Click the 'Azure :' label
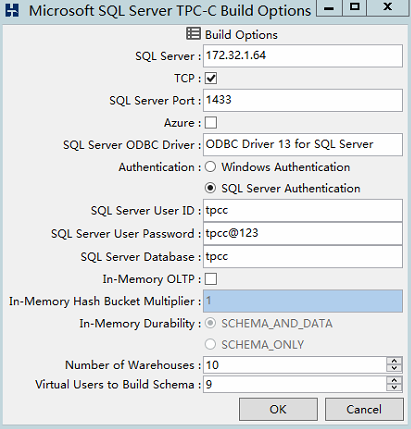Viewport: 411px width, 429px height. [x=182, y=123]
